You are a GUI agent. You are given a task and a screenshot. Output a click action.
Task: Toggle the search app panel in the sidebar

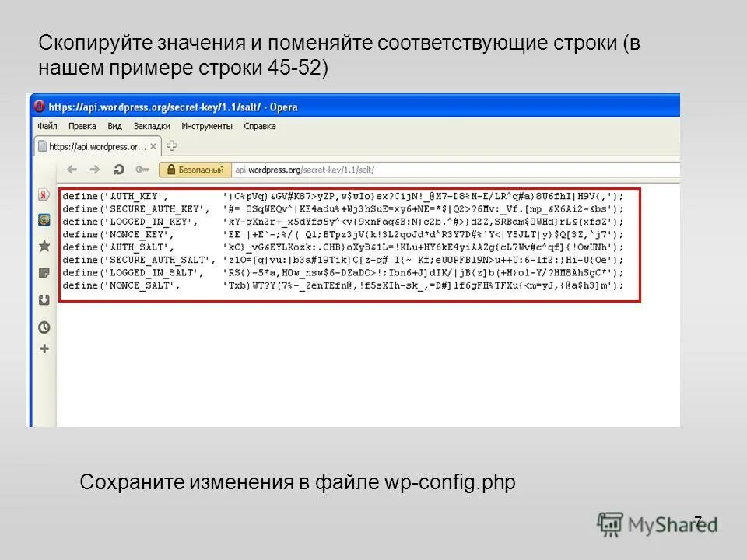click(45, 220)
